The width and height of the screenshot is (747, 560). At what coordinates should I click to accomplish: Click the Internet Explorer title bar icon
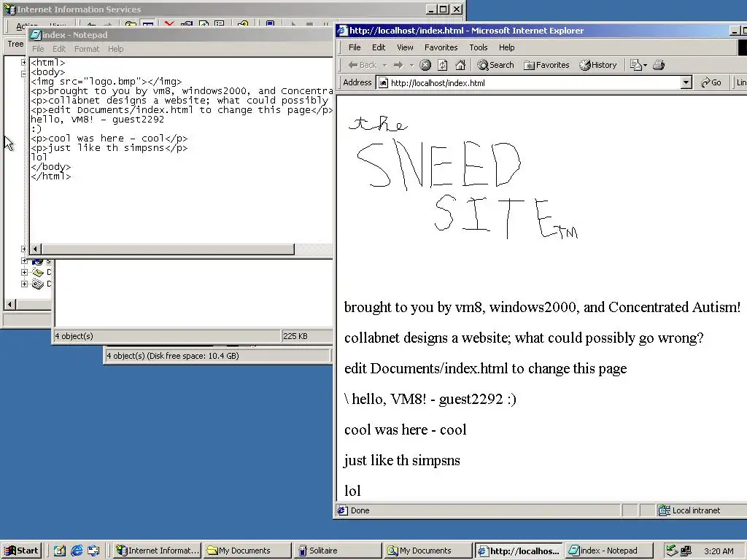343,31
